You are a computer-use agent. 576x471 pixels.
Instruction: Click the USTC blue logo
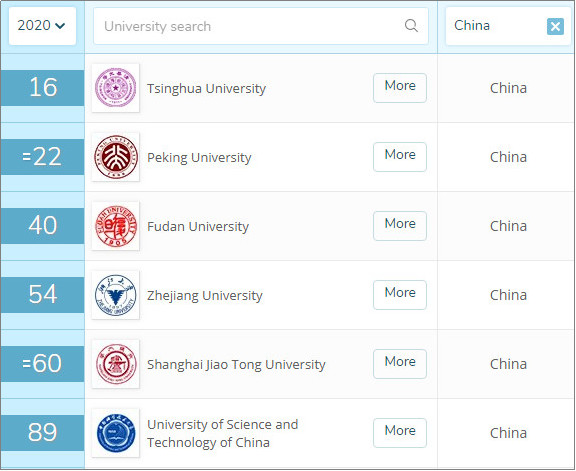pos(115,433)
